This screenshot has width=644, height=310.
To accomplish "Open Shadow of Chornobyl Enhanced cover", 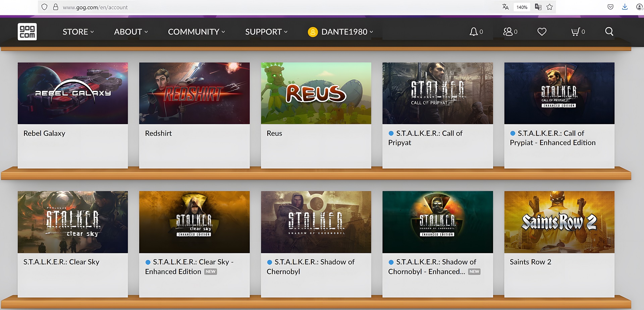I will [x=438, y=222].
